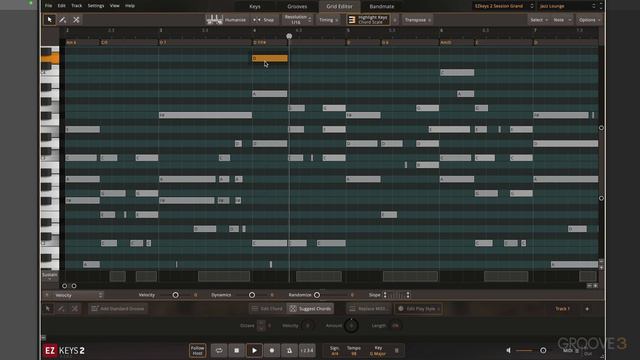Select the highlighted orange note in the grid

click(269, 58)
